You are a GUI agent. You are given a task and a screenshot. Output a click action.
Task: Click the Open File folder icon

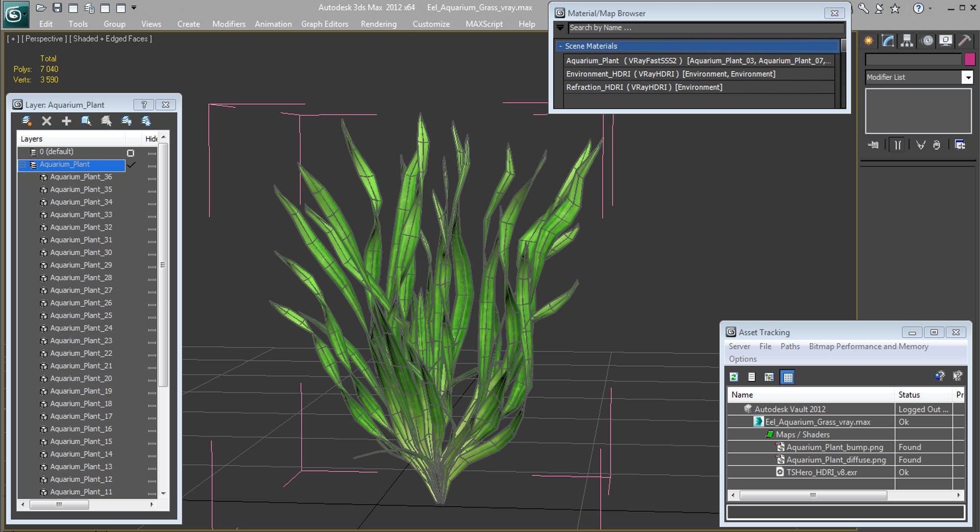pos(41,8)
